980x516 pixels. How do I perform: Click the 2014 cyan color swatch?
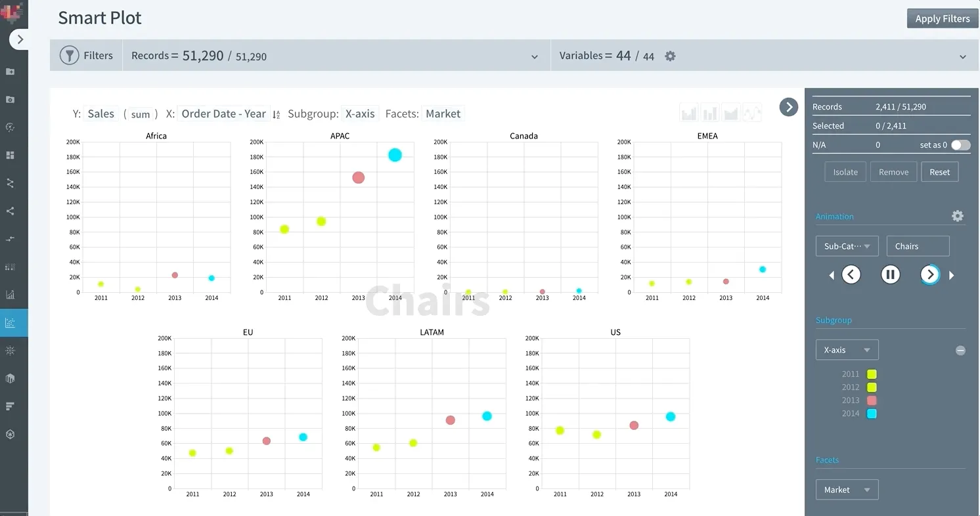[x=872, y=414]
